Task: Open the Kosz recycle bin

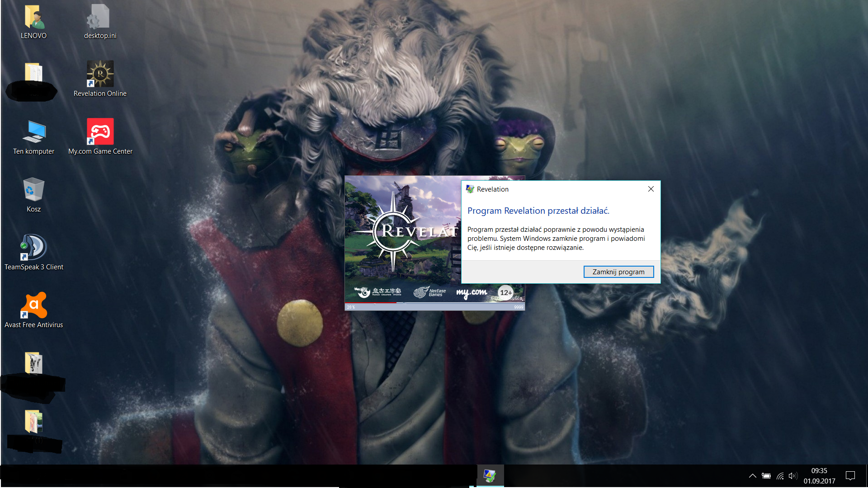Action: [34, 190]
